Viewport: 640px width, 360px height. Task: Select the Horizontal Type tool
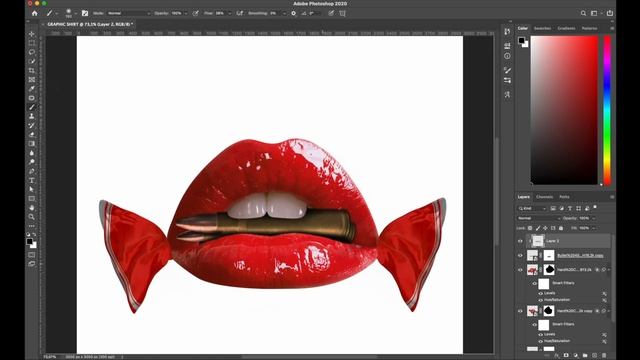[x=32, y=180]
